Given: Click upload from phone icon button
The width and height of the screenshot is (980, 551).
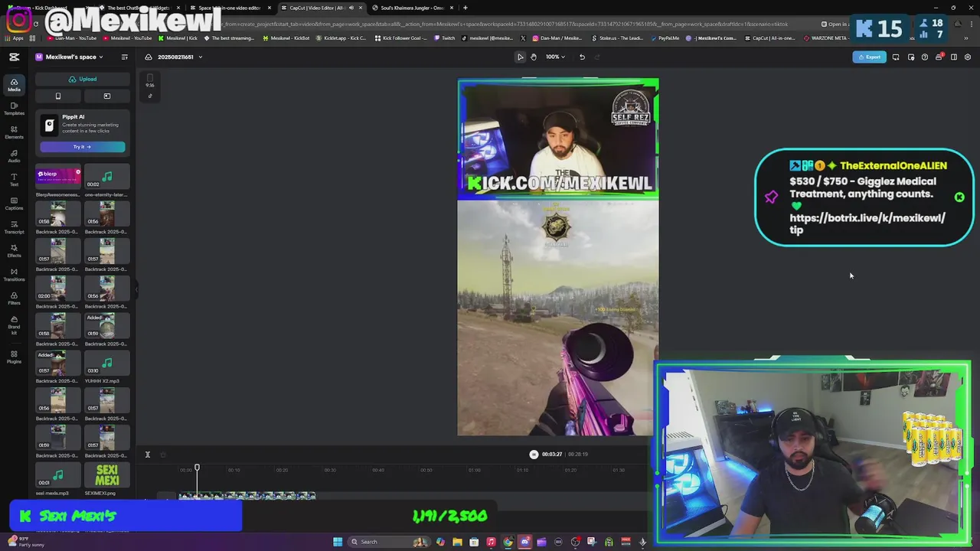Looking at the screenshot, I should point(58,96).
